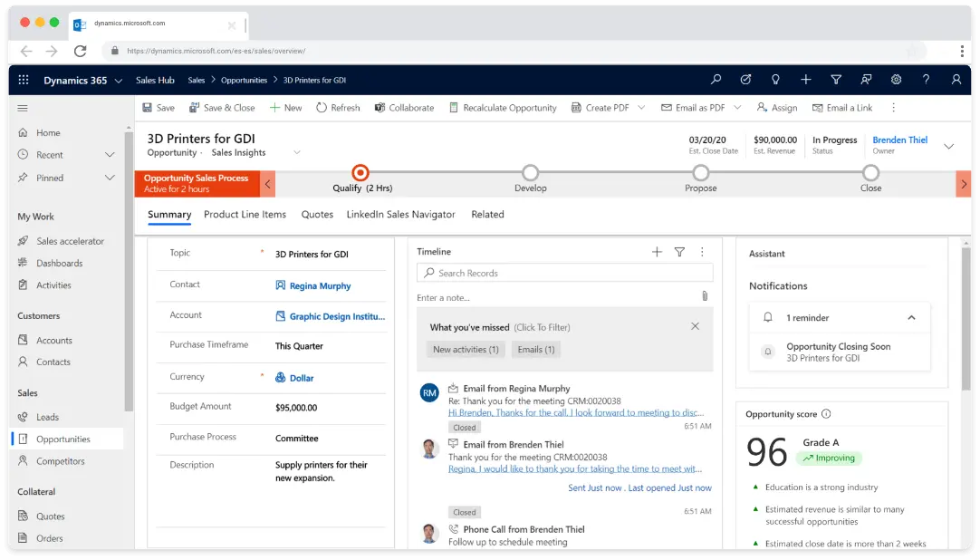Screen dimensions: 980x560
Task: Click the Search Records input field
Action: pyautogui.click(x=565, y=273)
